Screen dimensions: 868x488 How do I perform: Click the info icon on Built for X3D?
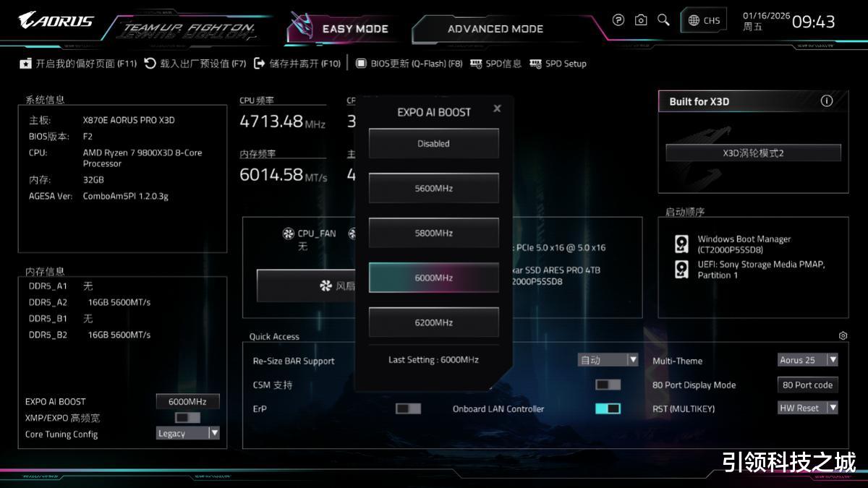click(827, 101)
